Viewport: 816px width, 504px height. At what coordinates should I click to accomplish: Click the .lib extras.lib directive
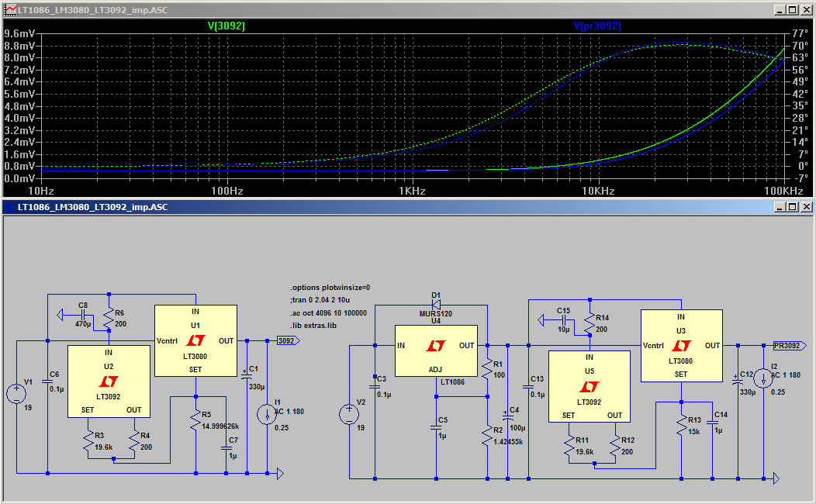[313, 326]
